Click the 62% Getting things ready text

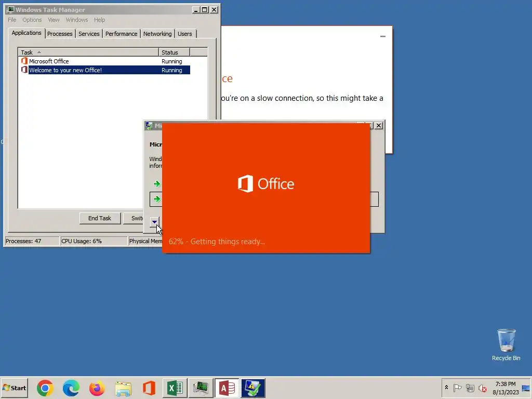(217, 242)
